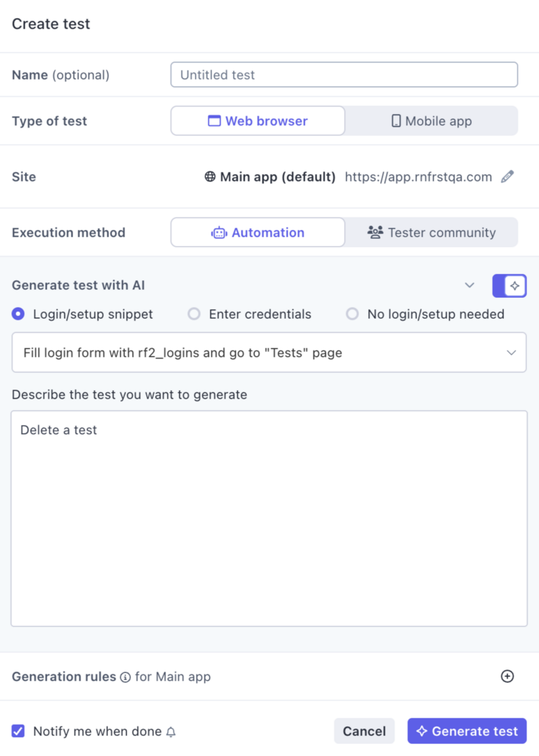Image resolution: width=539 pixels, height=756 pixels.
Task: Select the Enter credentials radio button
Action: tap(194, 314)
